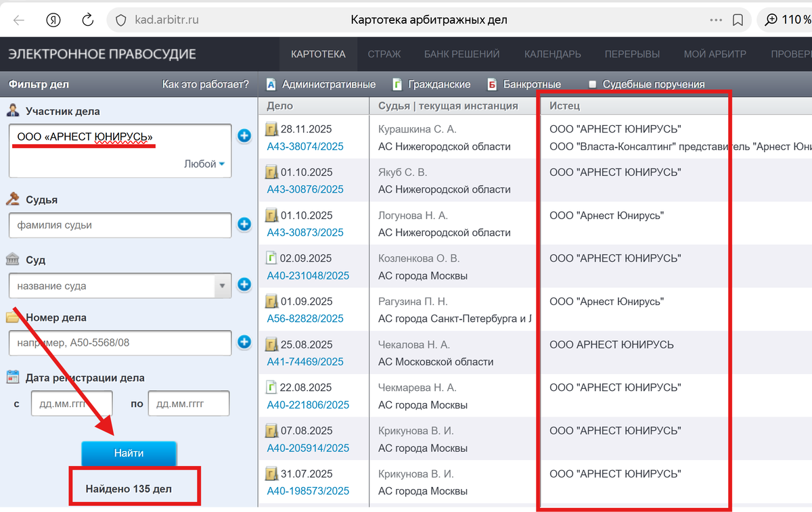
Task: Click the case type icon for A41-74469/2025
Action: click(x=271, y=344)
